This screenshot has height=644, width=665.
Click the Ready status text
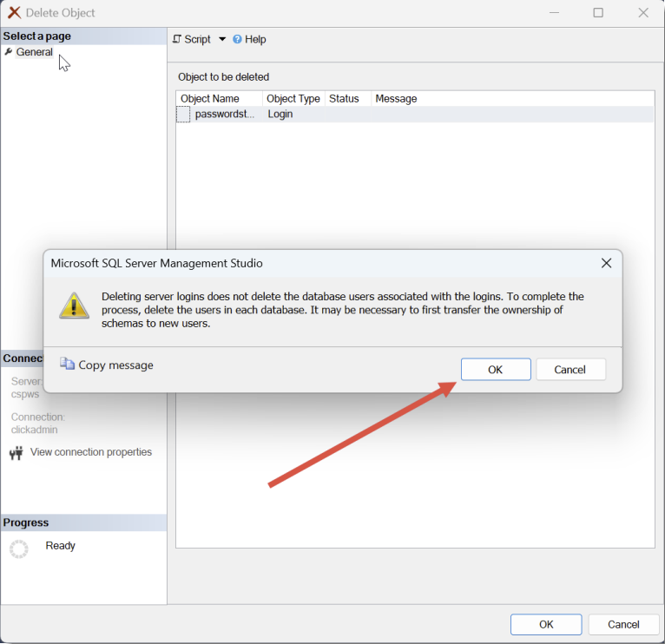60,546
